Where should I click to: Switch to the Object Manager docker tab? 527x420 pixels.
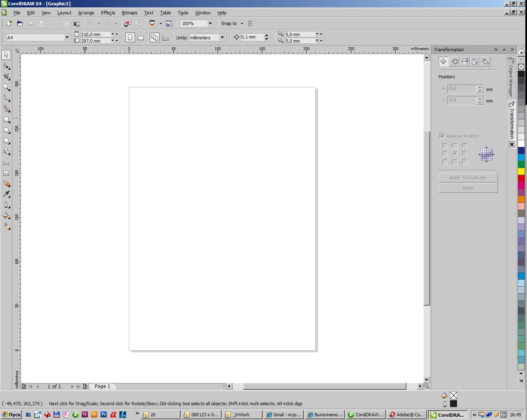pos(511,78)
